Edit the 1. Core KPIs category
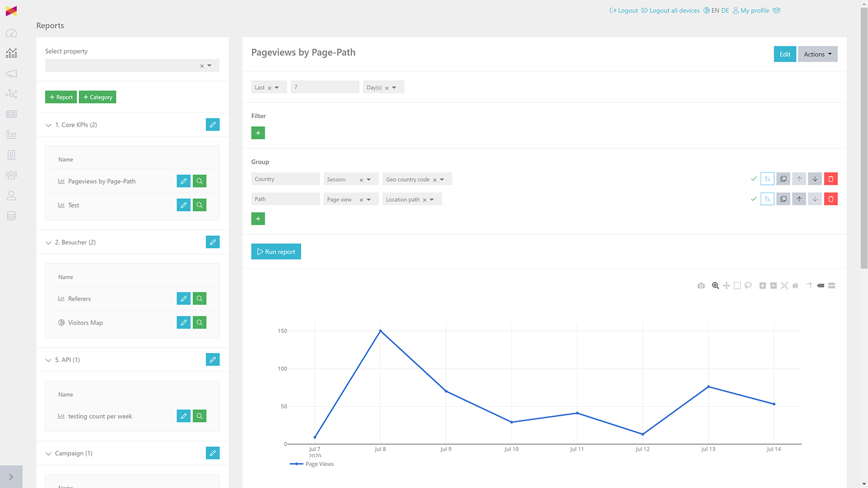 pyautogui.click(x=213, y=125)
